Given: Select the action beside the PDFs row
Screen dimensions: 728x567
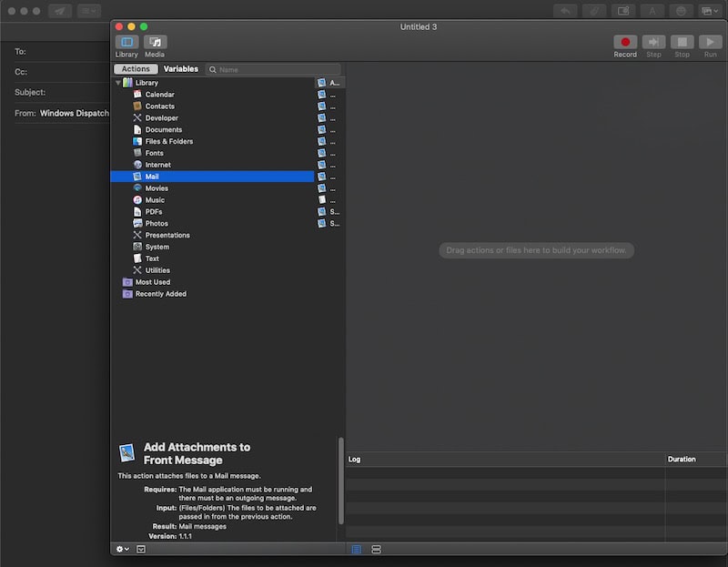Looking at the screenshot, I should [330, 212].
